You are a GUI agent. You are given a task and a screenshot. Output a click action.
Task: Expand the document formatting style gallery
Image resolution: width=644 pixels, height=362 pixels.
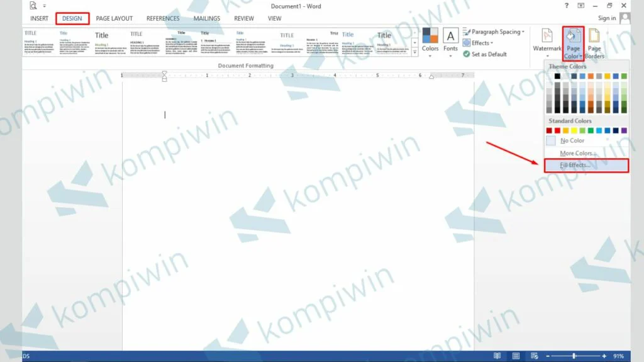414,52
